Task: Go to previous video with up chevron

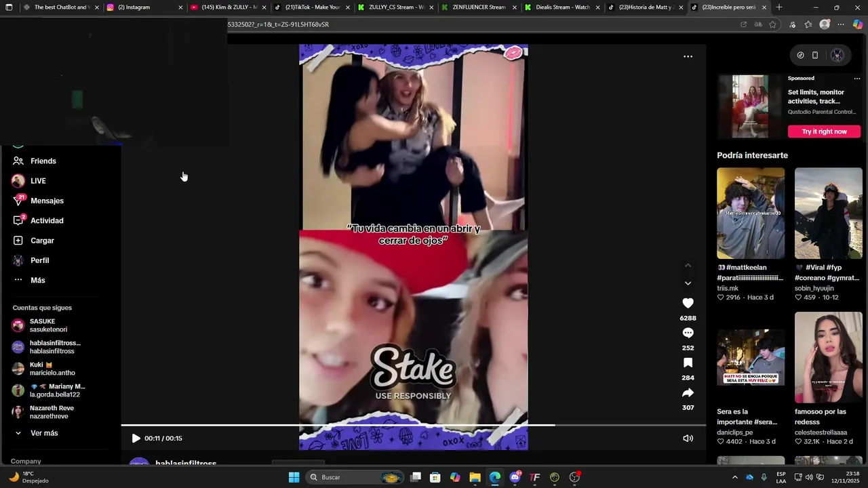Action: point(688,265)
